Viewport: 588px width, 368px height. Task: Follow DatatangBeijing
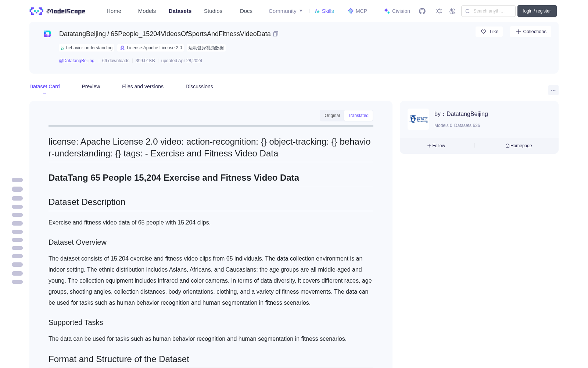(x=436, y=146)
